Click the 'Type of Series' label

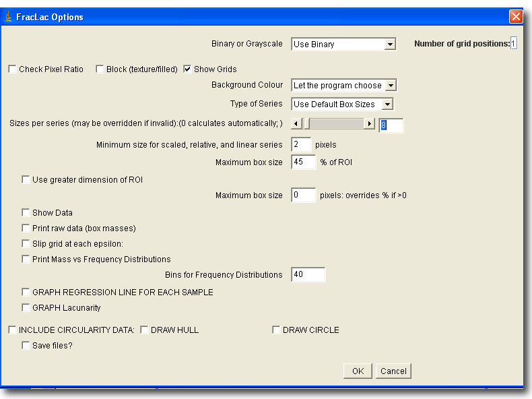pyautogui.click(x=256, y=104)
